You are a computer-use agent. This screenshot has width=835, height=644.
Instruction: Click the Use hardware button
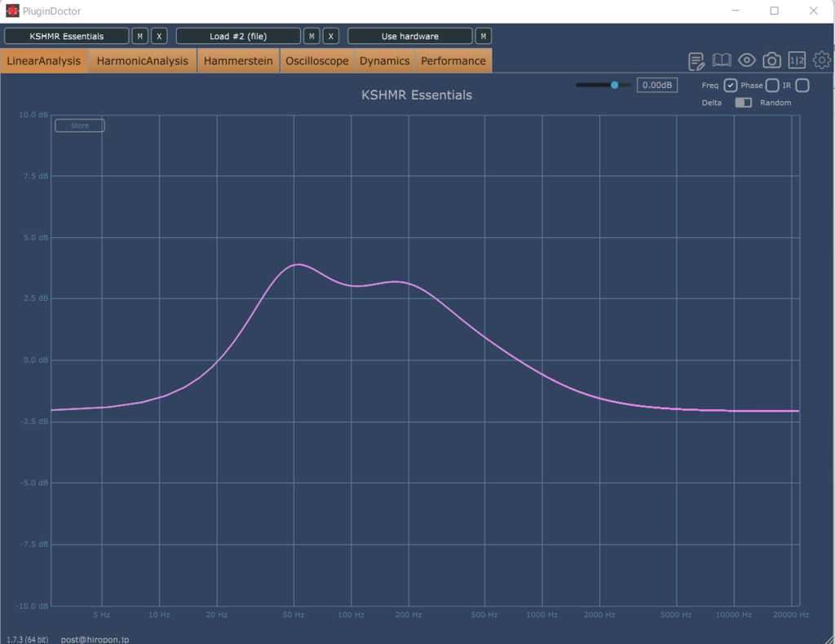tap(409, 36)
